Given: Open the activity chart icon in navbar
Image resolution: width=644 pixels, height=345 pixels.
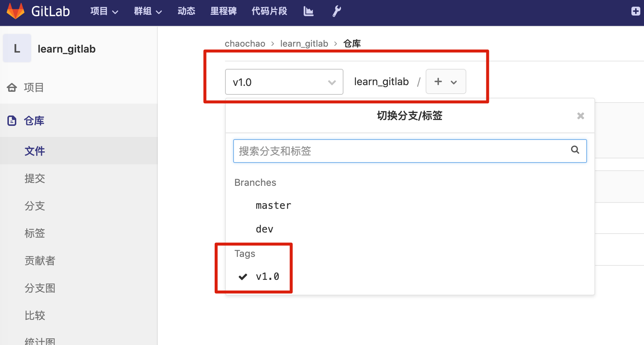Looking at the screenshot, I should [x=308, y=11].
